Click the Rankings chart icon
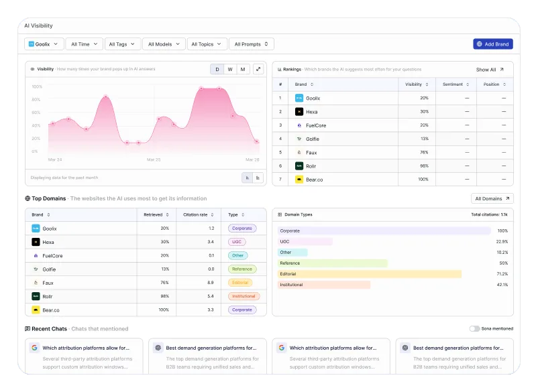Image resolution: width=538 pixels, height=392 pixels. tap(279, 69)
